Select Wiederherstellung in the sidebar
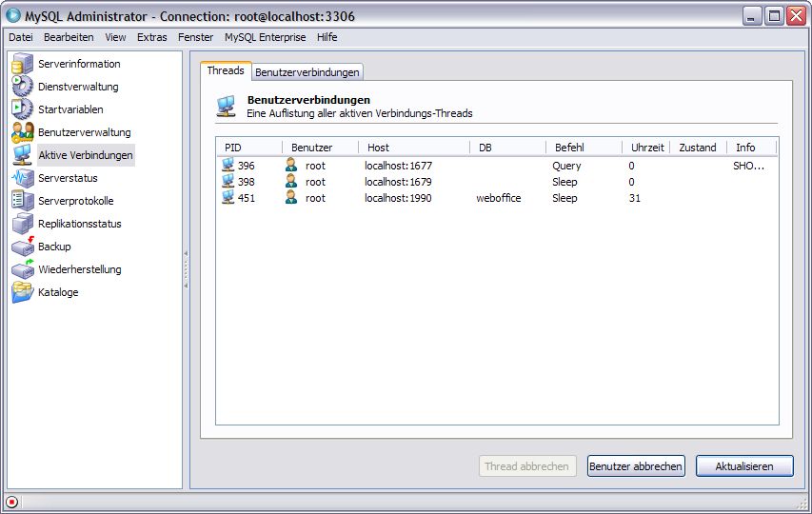 coord(80,268)
